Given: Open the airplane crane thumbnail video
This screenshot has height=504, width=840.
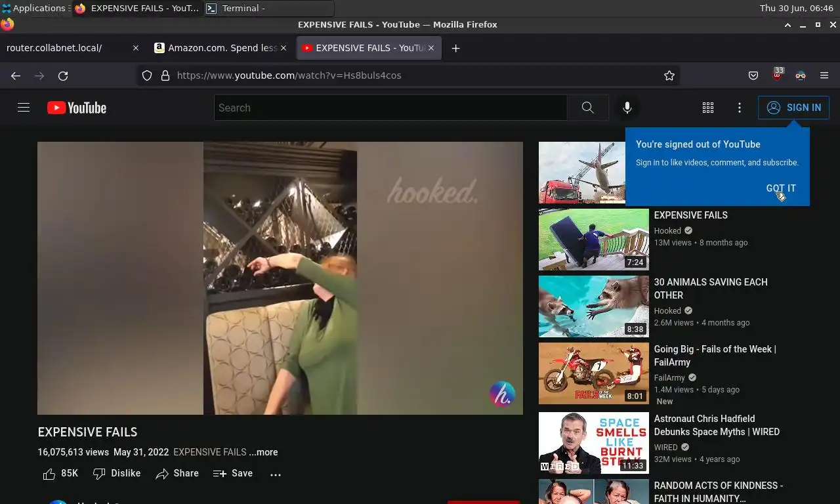Looking at the screenshot, I should pyautogui.click(x=581, y=173).
